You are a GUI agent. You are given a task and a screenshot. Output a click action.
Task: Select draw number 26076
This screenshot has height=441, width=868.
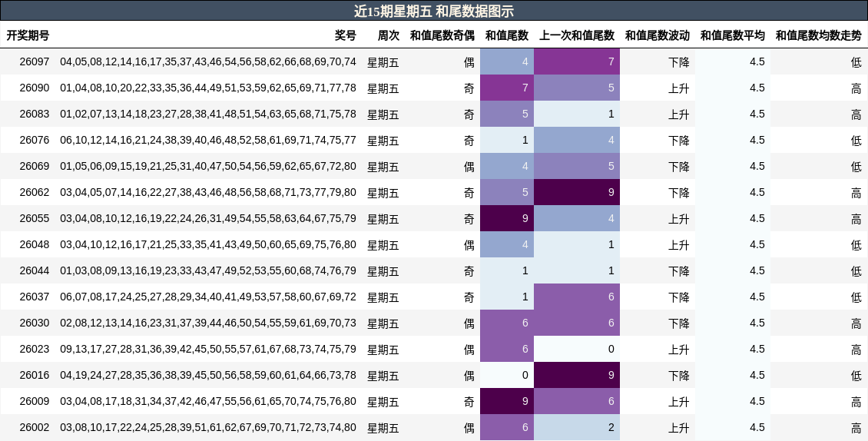pos(35,140)
